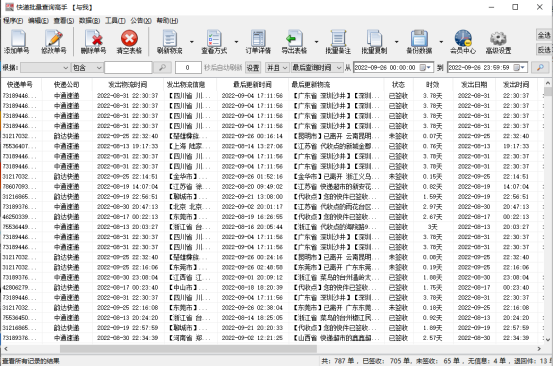Click the cell 2022-09-26 01:52:16
Screen dimensions: 554x366
(x=252, y=177)
